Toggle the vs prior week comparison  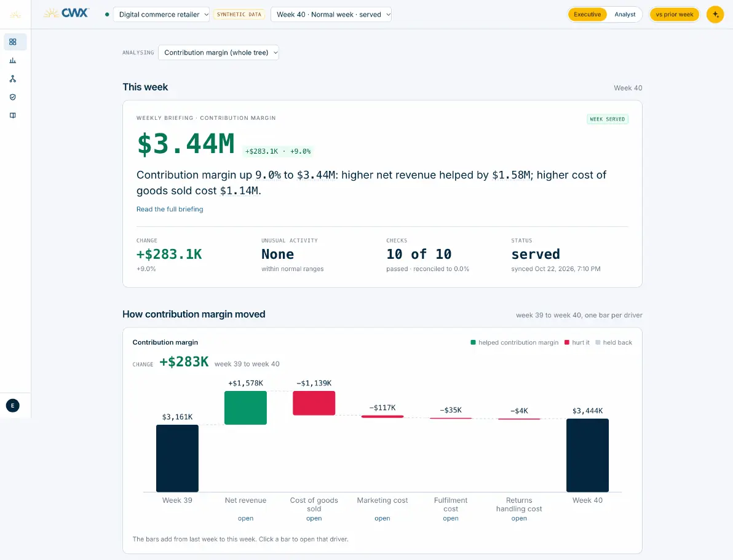click(x=674, y=15)
